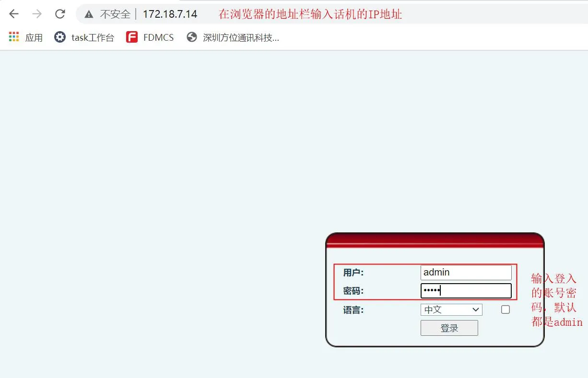Open the colorful apps grid icon

tap(14, 37)
